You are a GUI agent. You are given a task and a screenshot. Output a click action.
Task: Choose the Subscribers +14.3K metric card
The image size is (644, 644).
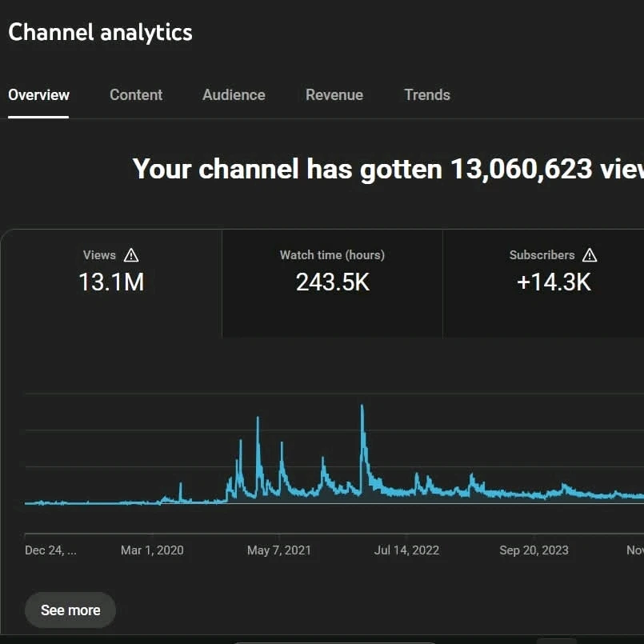coord(553,270)
